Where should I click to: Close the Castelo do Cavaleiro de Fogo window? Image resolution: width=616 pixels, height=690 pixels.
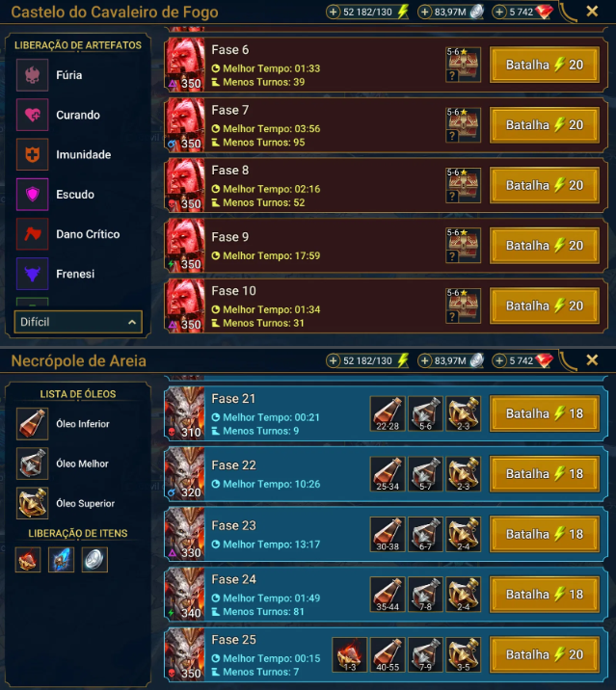pyautogui.click(x=592, y=12)
